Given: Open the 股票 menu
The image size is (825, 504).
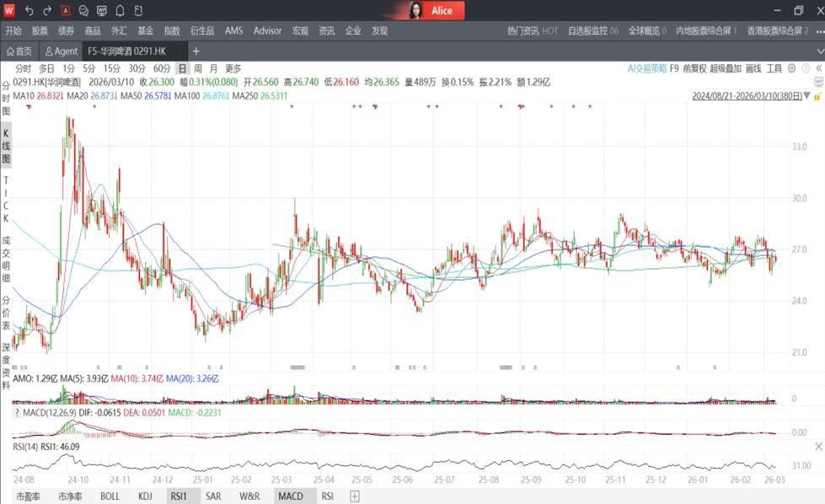Looking at the screenshot, I should (40, 31).
